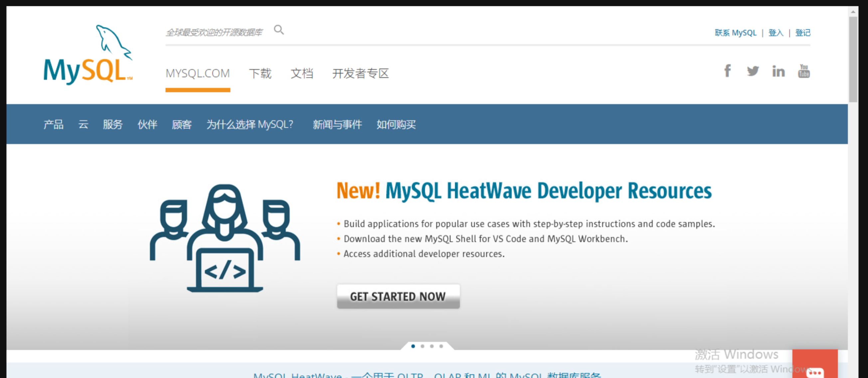Click the 'Access additional developer resources' text

[424, 253]
